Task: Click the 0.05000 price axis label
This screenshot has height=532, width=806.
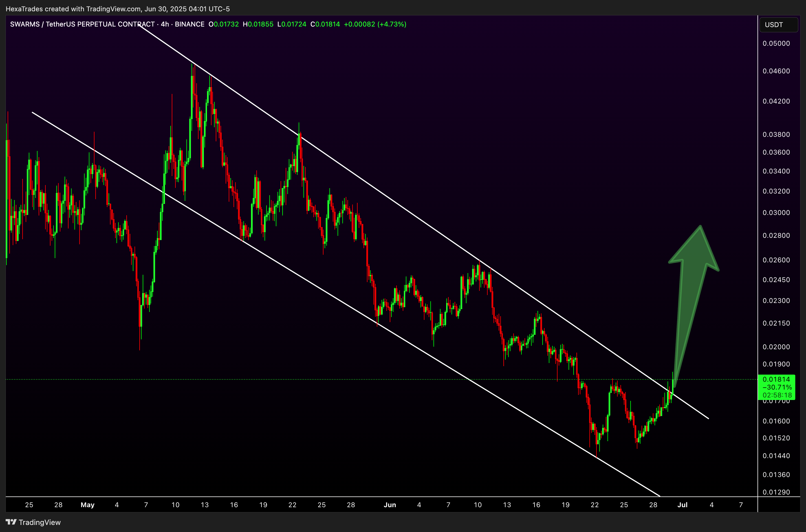Action: click(776, 43)
